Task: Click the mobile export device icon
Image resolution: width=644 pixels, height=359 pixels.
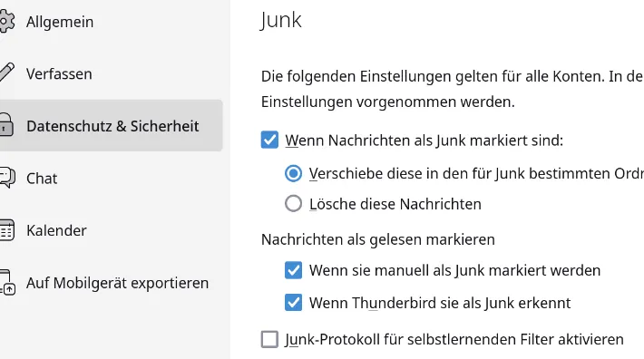Action: click(x=7, y=282)
